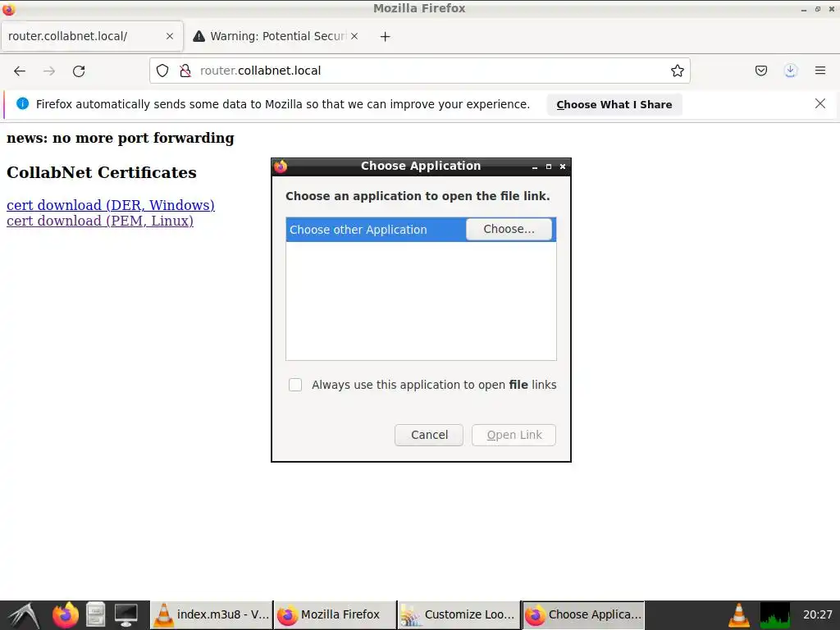Viewport: 840px width, 630px height.
Task: Click the Open Link button
Action: [x=514, y=435]
